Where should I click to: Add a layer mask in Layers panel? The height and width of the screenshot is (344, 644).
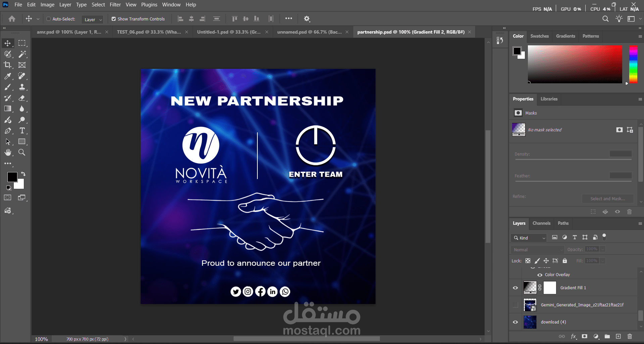(x=585, y=336)
